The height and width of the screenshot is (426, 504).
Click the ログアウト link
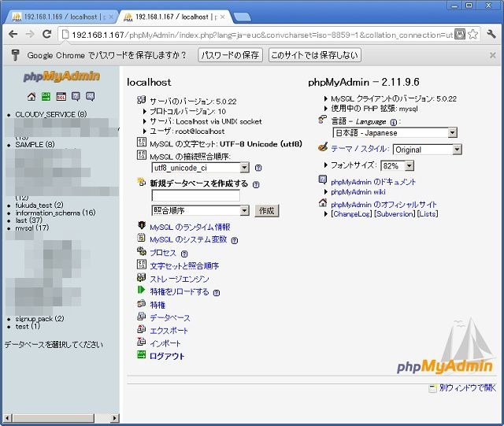(167, 356)
